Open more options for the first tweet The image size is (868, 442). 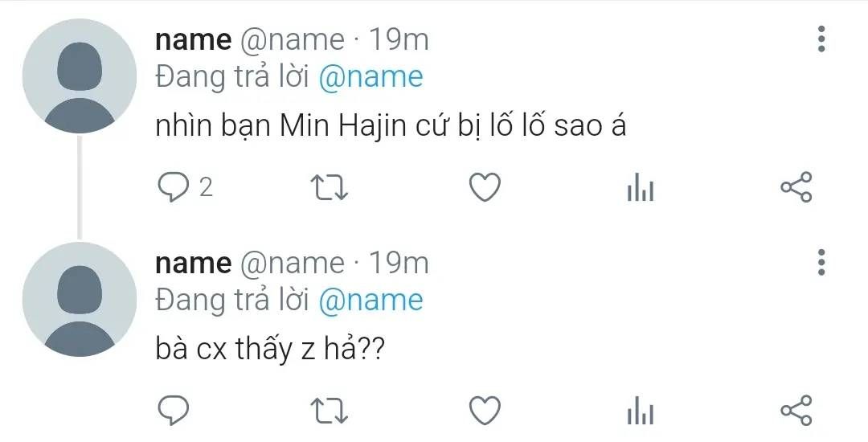click(x=821, y=39)
